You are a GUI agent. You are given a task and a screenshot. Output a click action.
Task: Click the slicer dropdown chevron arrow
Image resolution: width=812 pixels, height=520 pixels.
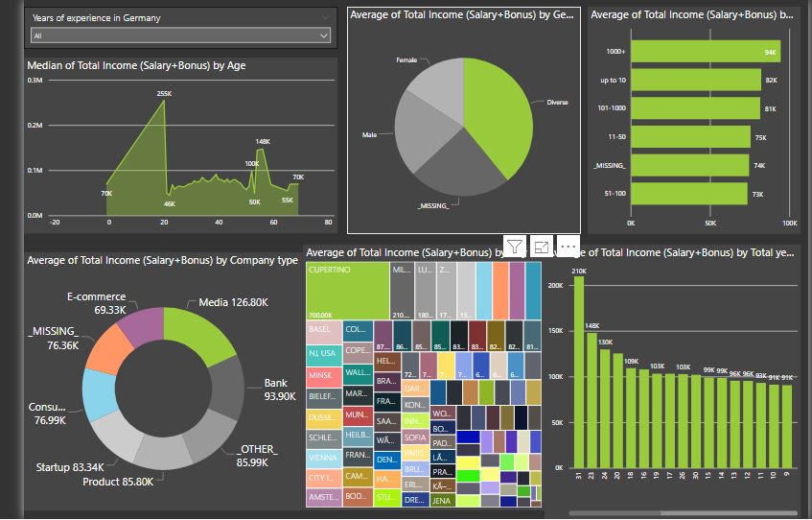point(324,35)
